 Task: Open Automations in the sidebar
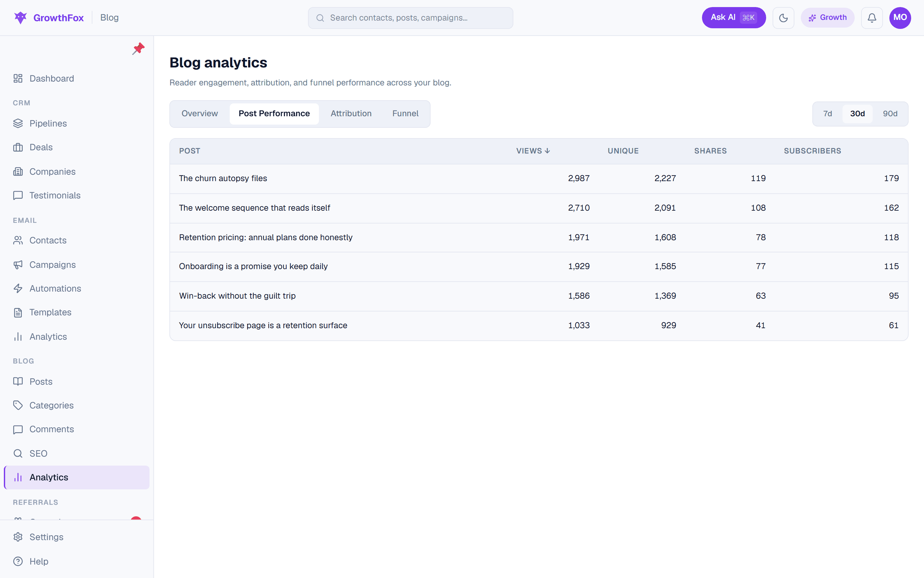point(76,289)
